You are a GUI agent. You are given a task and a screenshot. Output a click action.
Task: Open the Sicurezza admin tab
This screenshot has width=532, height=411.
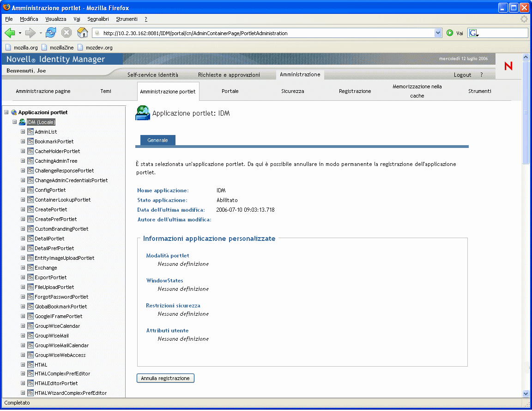click(292, 91)
